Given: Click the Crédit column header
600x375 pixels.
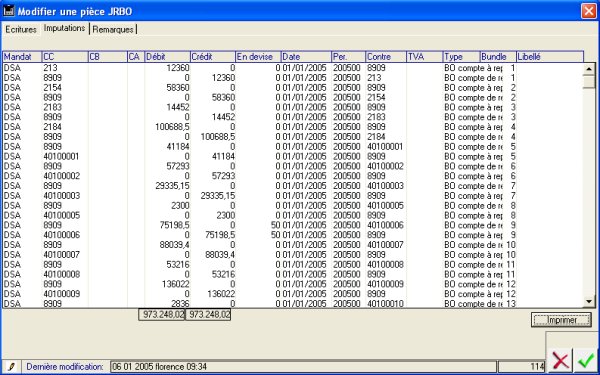Looking at the screenshot, I should [213, 57].
